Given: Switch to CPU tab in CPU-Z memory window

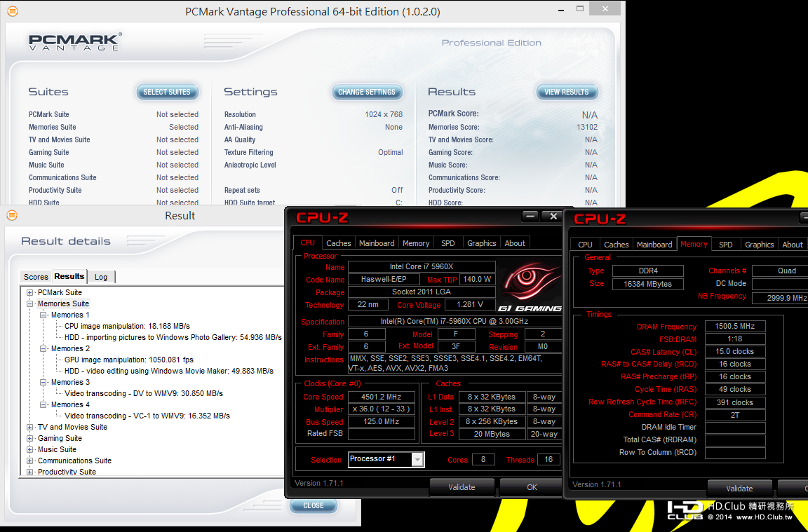Looking at the screenshot, I should tap(585, 245).
